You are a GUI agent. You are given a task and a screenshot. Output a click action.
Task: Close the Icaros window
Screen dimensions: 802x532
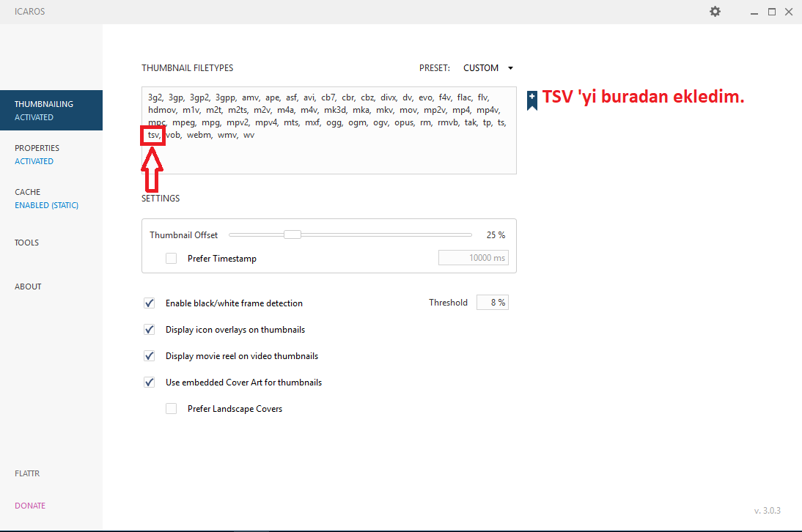coord(789,12)
